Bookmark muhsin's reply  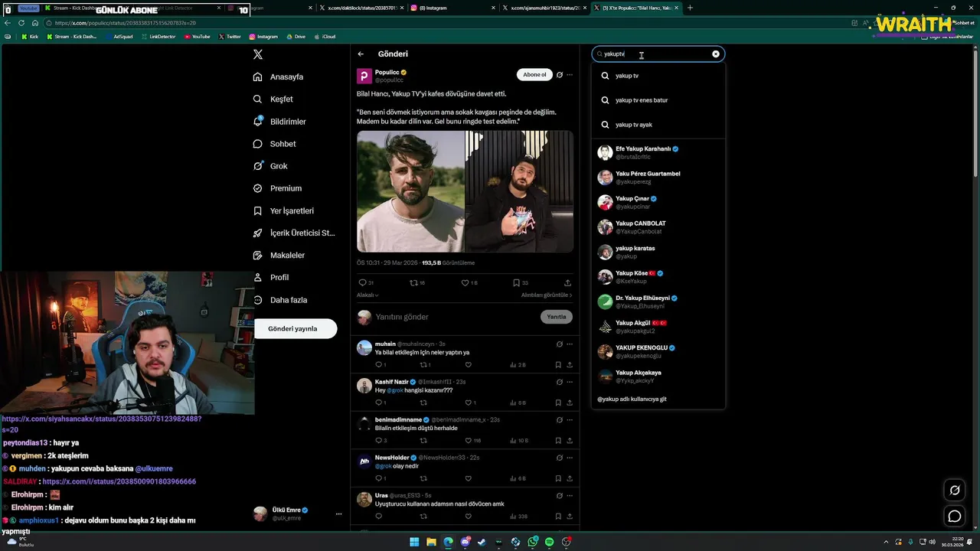click(558, 365)
